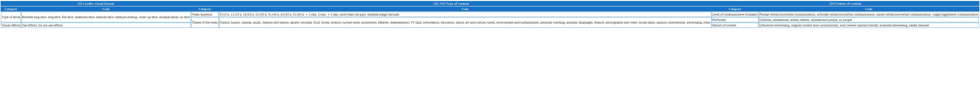Image resolution: width=980 pixels, height=92 pixels.
Task: Select the cell listing children, adolescents, adults
Action: (868, 20)
